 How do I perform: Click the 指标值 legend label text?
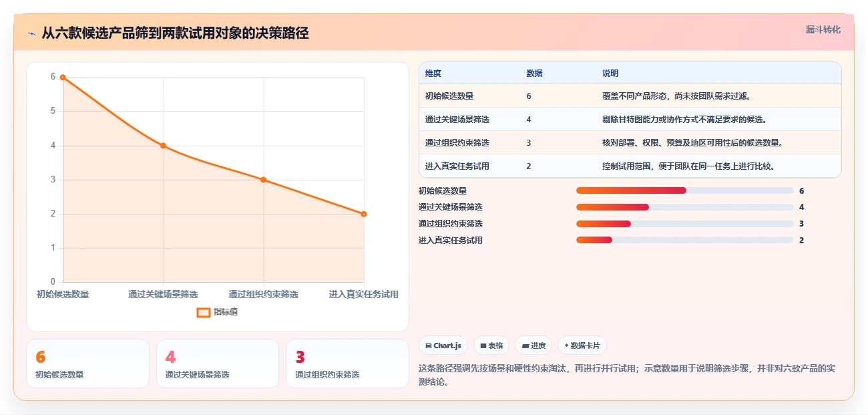[226, 312]
